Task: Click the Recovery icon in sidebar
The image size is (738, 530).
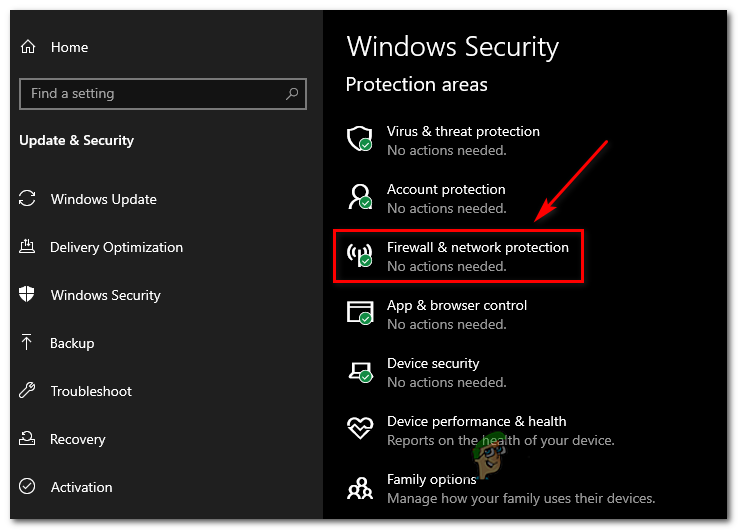Action: tap(28, 439)
